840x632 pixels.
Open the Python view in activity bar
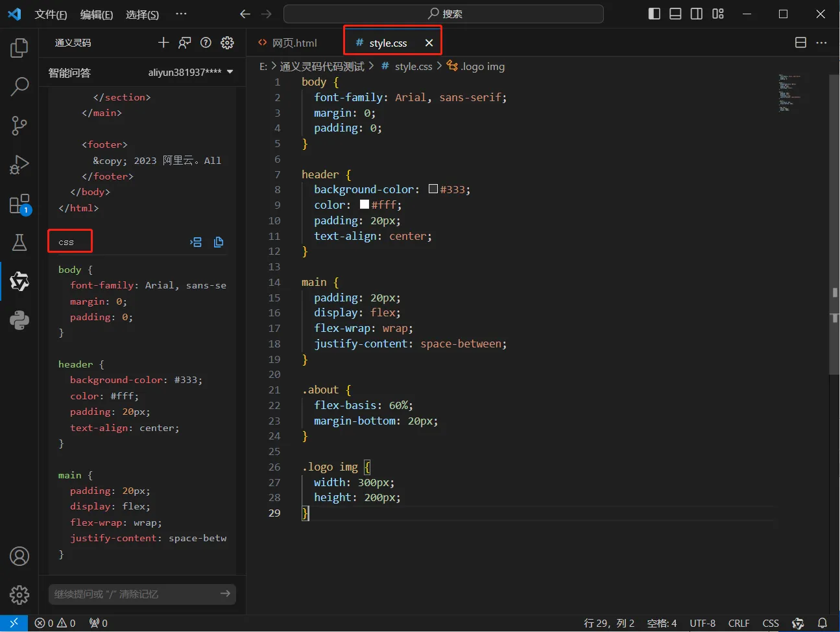(19, 320)
